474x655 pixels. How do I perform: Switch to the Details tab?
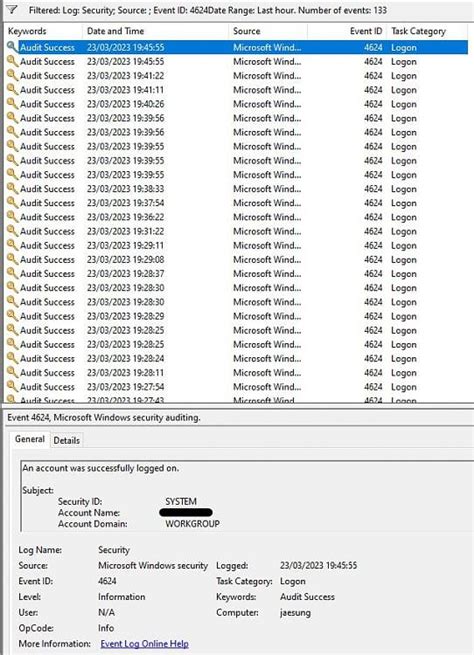click(66, 440)
